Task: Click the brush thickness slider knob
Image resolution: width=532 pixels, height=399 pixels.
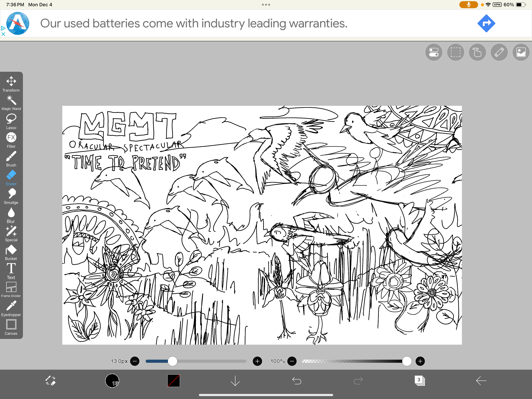Action: point(173,361)
